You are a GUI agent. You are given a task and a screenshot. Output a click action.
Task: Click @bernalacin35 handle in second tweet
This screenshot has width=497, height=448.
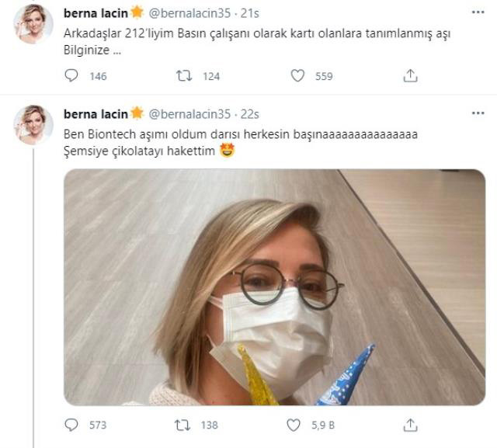[x=191, y=114]
